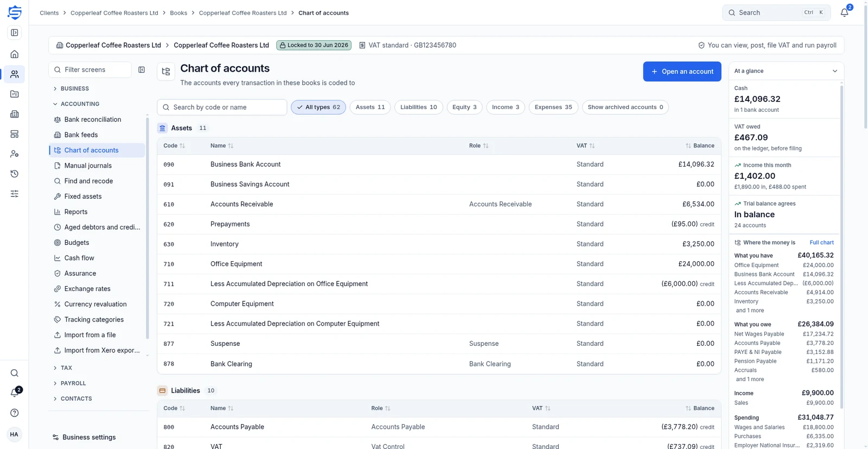Open the clients people icon in the rail
868x449 pixels.
15,74
